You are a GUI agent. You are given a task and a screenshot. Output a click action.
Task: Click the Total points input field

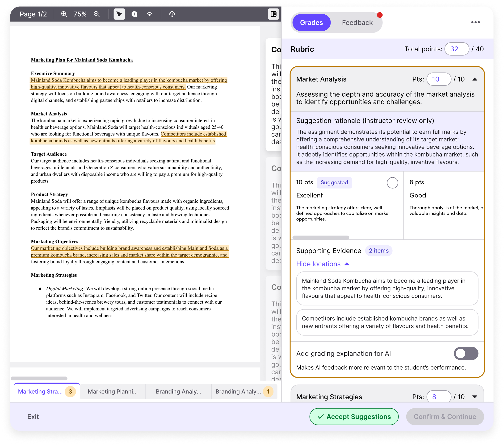[457, 49]
